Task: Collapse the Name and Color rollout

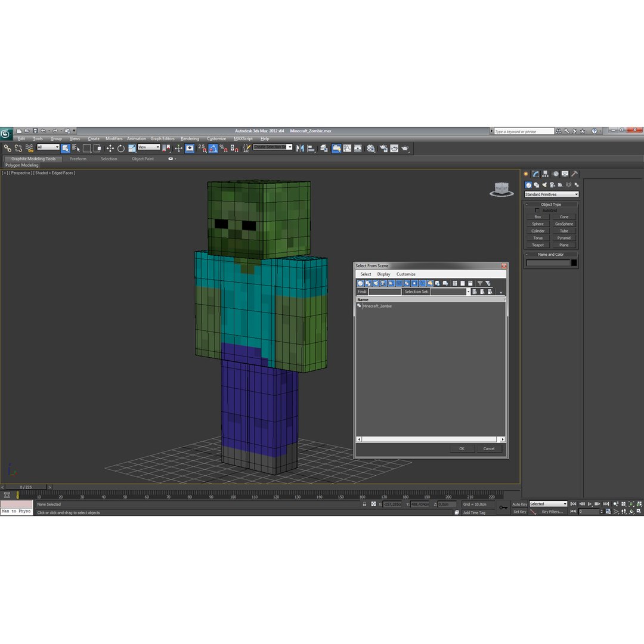Action: (551, 254)
